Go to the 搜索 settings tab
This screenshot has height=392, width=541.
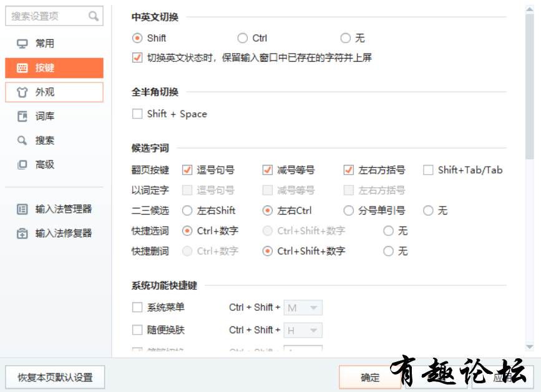54,140
